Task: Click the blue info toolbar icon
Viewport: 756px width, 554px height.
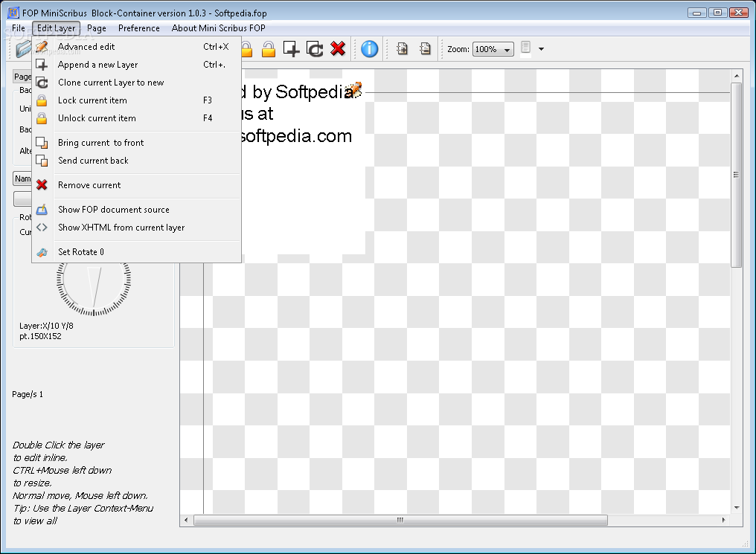Action: (369, 48)
